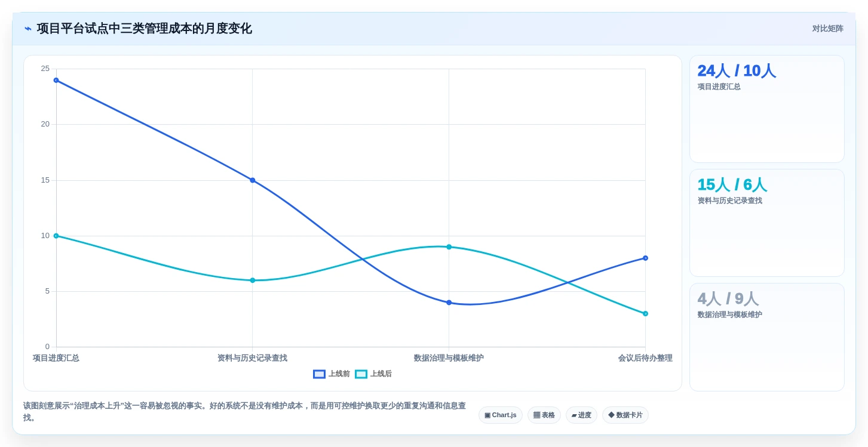The height and width of the screenshot is (447, 868).
Task: Click the 项目进度汇总 x-axis label
Action: pos(56,358)
